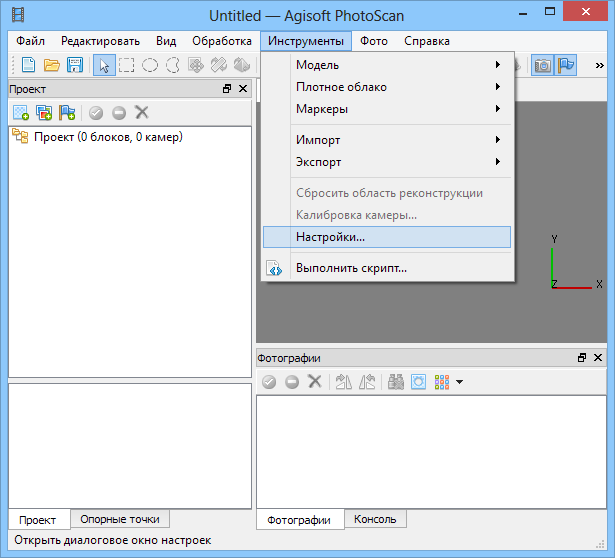Choose Выполнить скрипт... menu entry

(387, 268)
